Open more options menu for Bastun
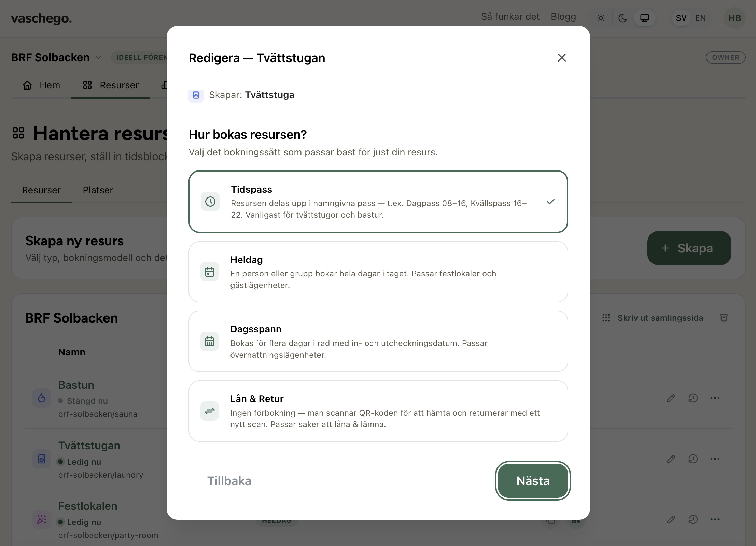Image resolution: width=756 pixels, height=546 pixels. pyautogui.click(x=715, y=398)
